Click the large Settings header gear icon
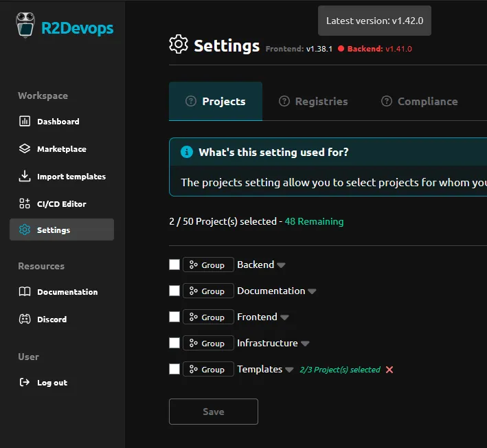 pyautogui.click(x=179, y=45)
